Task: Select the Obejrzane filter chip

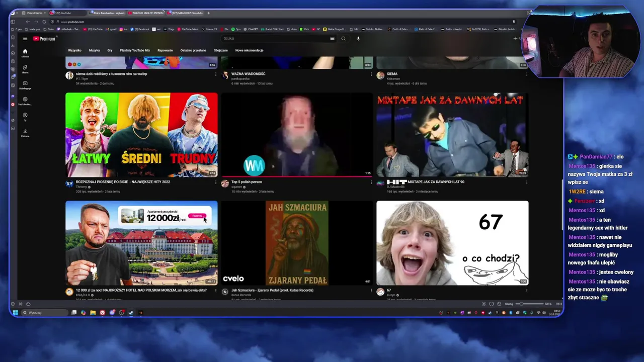Action: click(x=220, y=50)
